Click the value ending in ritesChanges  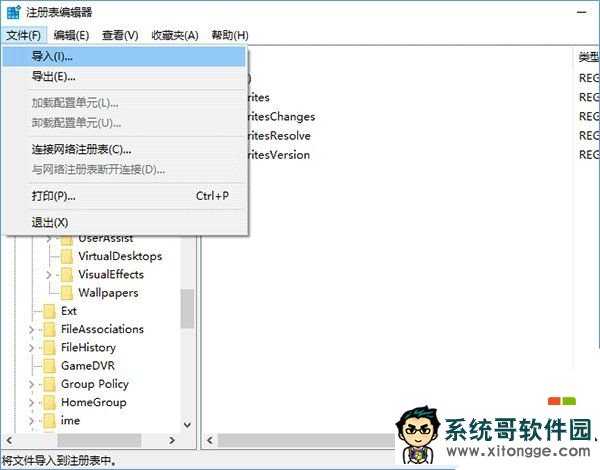tap(281, 117)
